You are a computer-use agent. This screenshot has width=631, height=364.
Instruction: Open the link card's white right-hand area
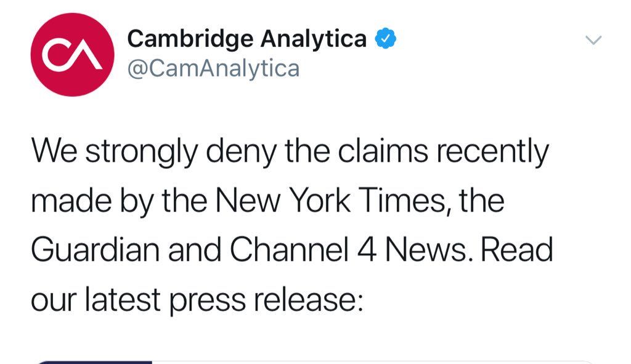(x=370, y=362)
